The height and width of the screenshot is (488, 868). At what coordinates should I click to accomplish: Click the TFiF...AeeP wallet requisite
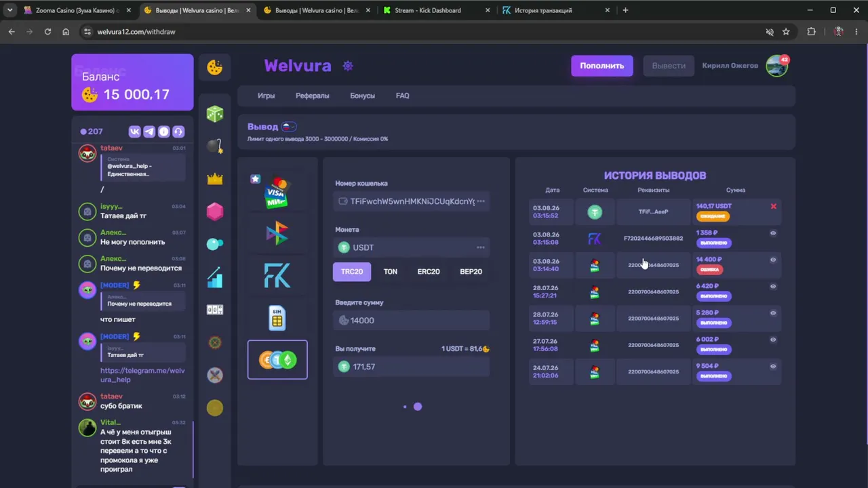(x=654, y=211)
